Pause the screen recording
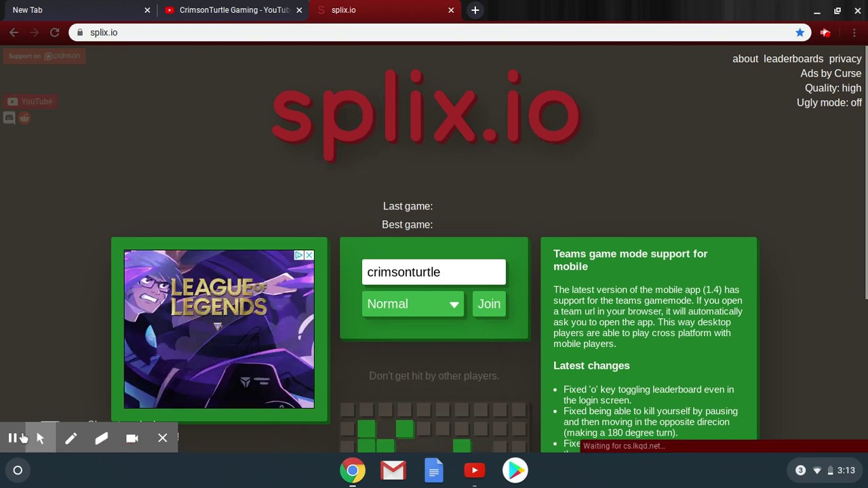 12,439
